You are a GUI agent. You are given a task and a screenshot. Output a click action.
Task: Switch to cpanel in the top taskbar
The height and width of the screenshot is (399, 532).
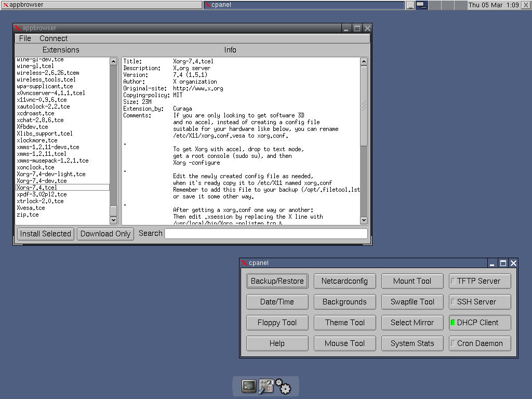pos(304,5)
